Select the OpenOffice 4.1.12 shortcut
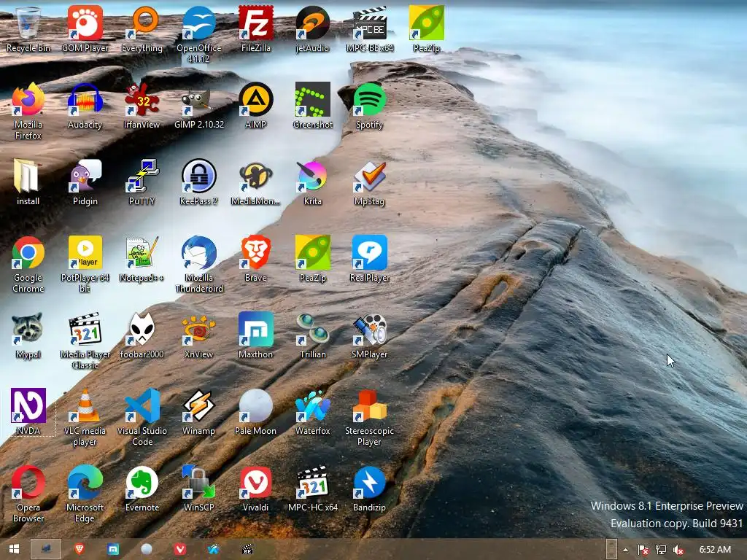The height and width of the screenshot is (560, 747). pyautogui.click(x=198, y=35)
